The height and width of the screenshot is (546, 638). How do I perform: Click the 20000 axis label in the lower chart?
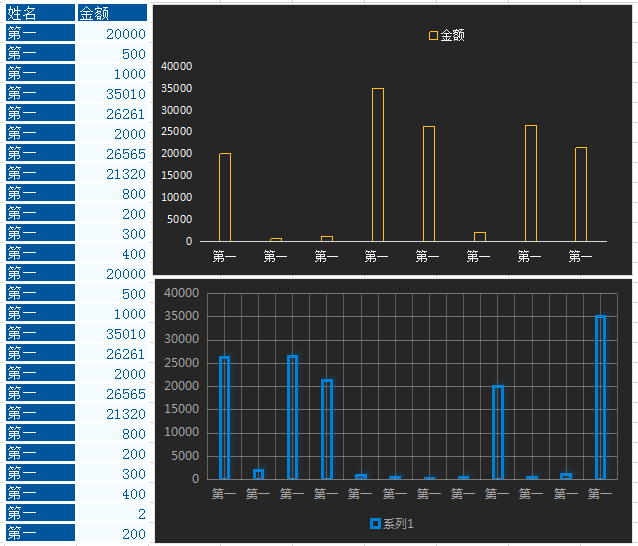pos(181,386)
